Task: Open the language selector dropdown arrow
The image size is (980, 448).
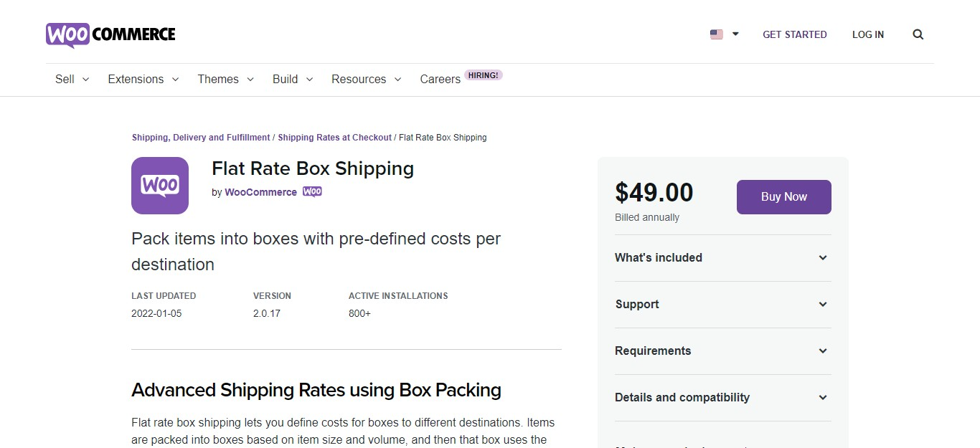Action: click(735, 34)
